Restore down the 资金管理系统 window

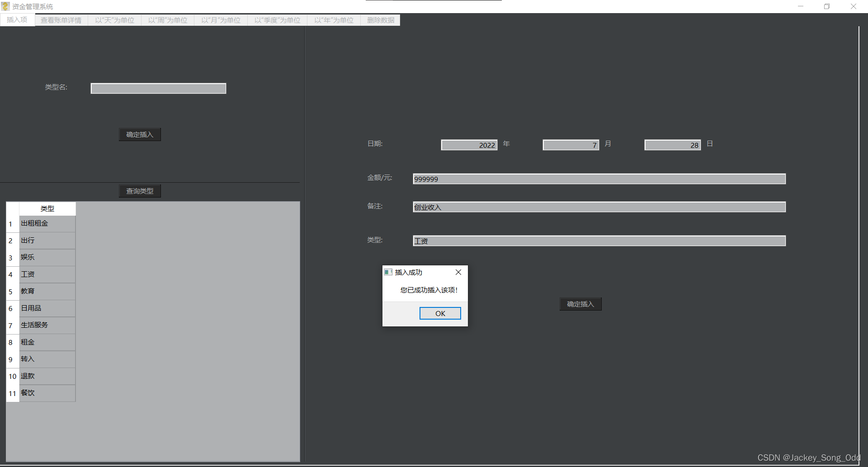(827, 6)
